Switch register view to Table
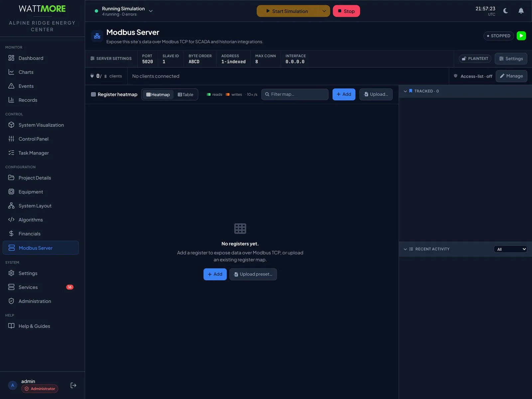Viewport: 532px width, 399px height. point(186,94)
